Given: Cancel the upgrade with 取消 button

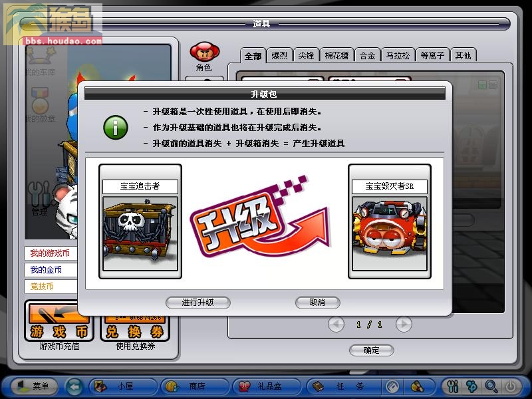Looking at the screenshot, I should click(x=317, y=303).
